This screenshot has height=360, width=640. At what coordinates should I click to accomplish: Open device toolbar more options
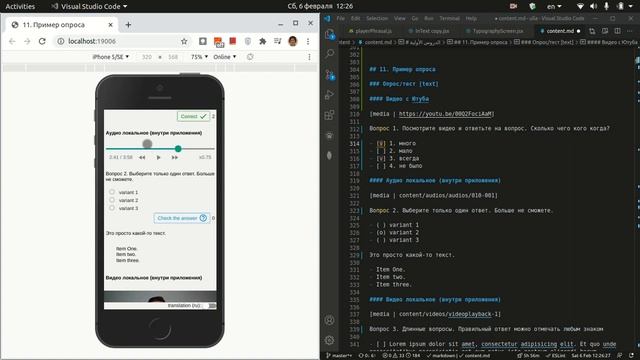[x=309, y=57]
